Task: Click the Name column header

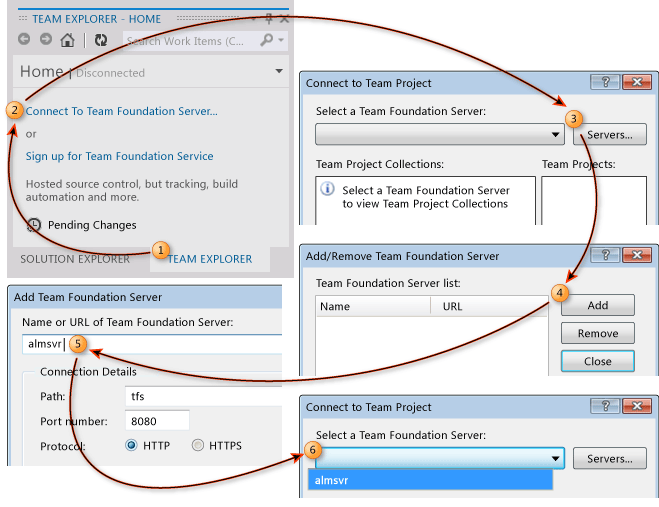Action: click(x=373, y=306)
